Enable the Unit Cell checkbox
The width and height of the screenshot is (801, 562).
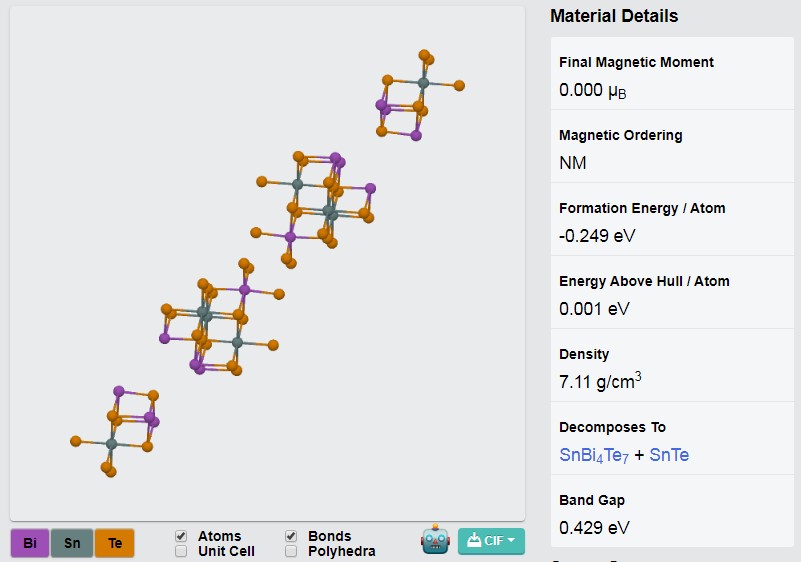[x=181, y=551]
